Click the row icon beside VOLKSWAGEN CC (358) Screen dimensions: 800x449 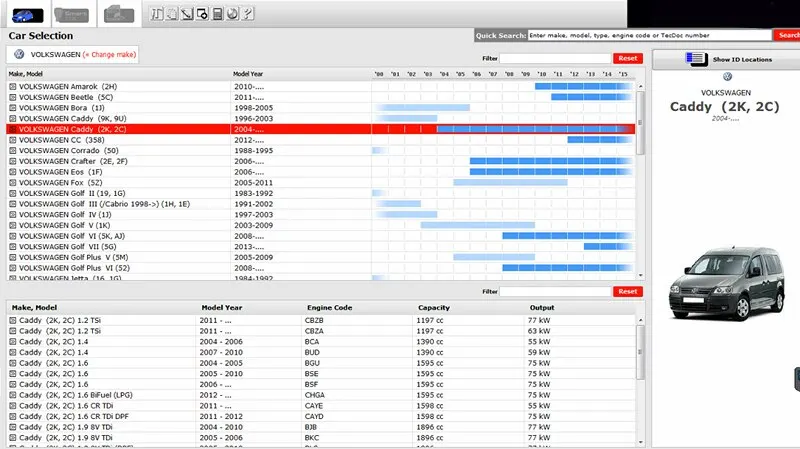(13, 140)
